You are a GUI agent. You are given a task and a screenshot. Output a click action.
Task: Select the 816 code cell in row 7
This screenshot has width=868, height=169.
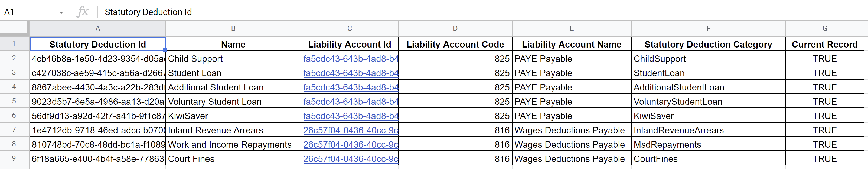pos(455,130)
